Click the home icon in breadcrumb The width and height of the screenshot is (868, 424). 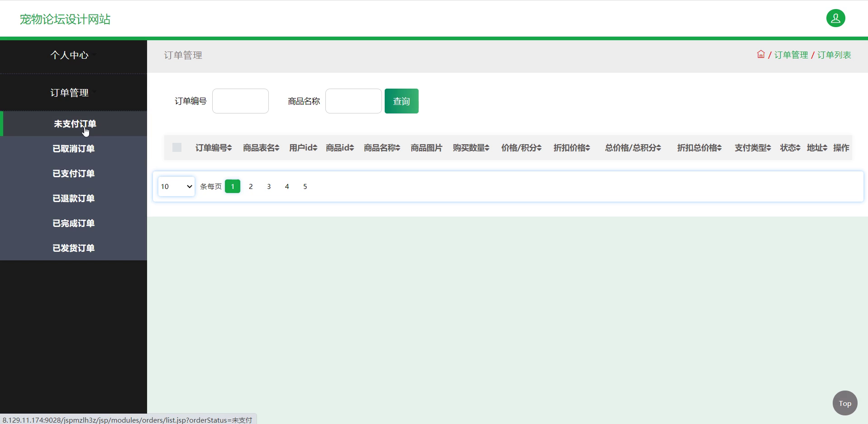761,54
